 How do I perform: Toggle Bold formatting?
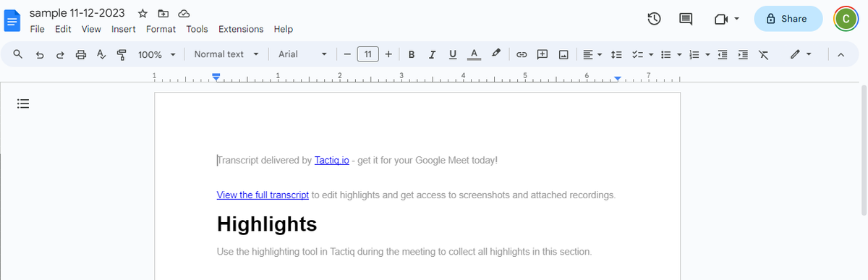(x=412, y=54)
